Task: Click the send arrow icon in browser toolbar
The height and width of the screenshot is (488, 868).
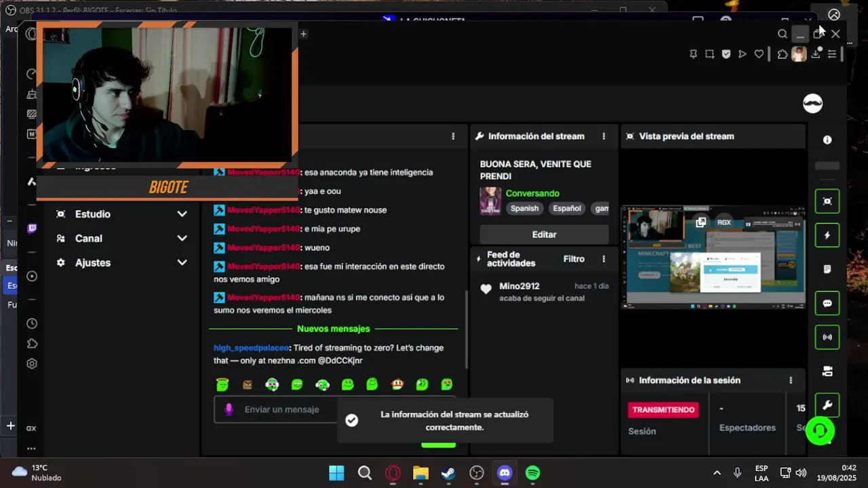Action: [743, 54]
